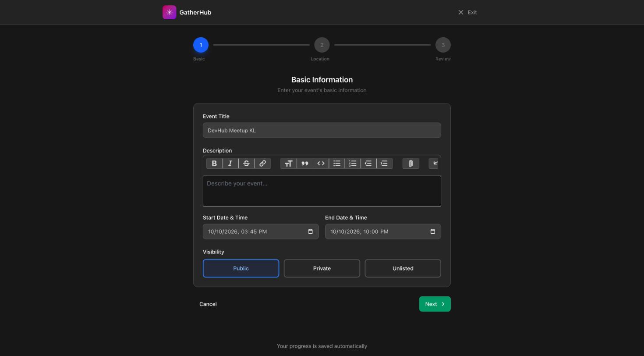Create a bulleted list
Viewport: 644px width, 356px height.
337,164
